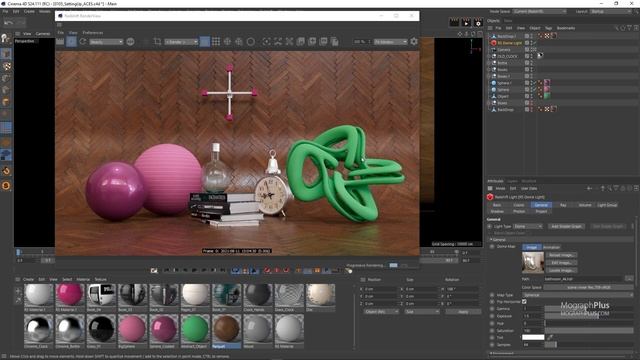Click Apply button in Coordinates panel
This screenshot has width=640, height=360.
[x=463, y=311]
